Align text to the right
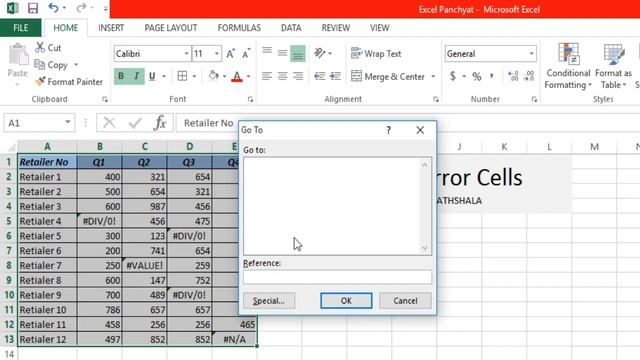This screenshot has width=640, height=360. tap(298, 76)
